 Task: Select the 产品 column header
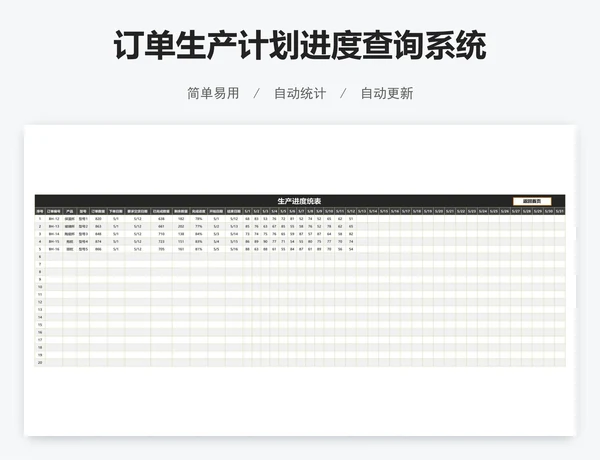[70, 211]
